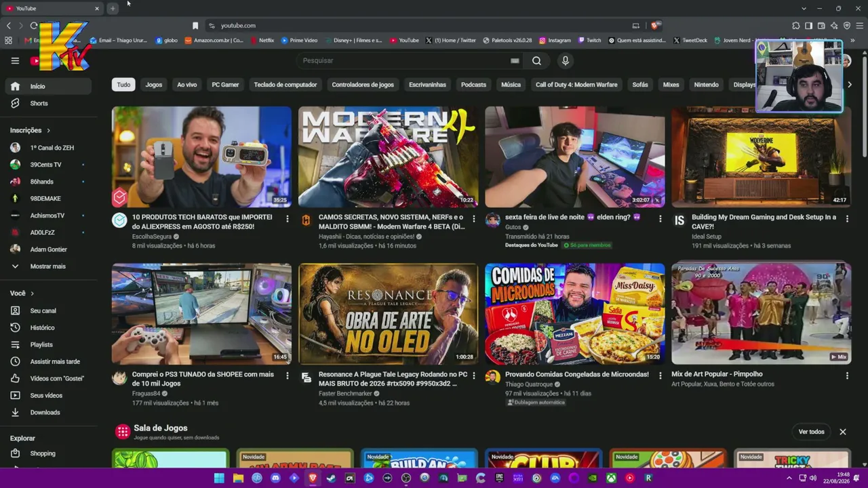The image size is (868, 488).
Task: Open File Explorer from the taskbar
Action: (x=238, y=478)
